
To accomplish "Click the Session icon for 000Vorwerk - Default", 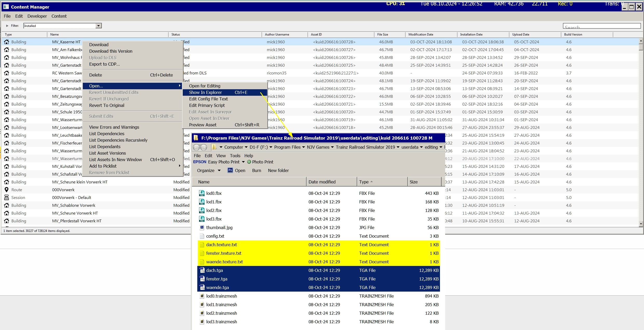I will point(6,197).
